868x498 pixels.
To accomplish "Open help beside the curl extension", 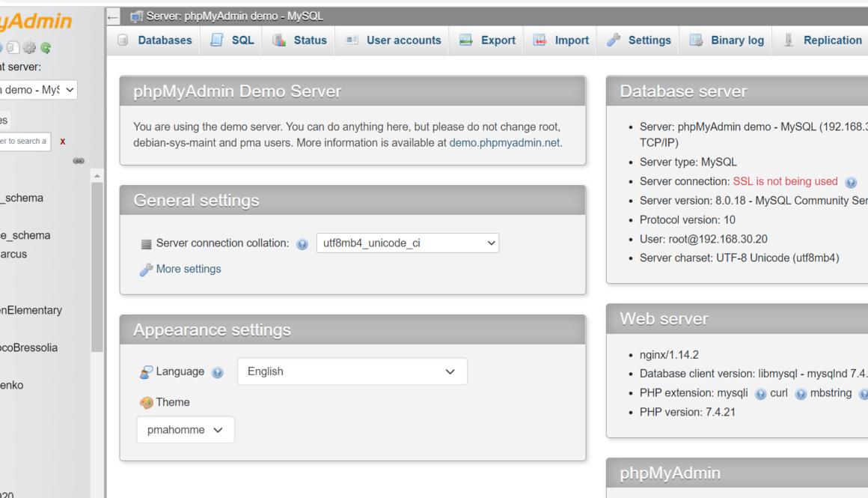I will [801, 392].
